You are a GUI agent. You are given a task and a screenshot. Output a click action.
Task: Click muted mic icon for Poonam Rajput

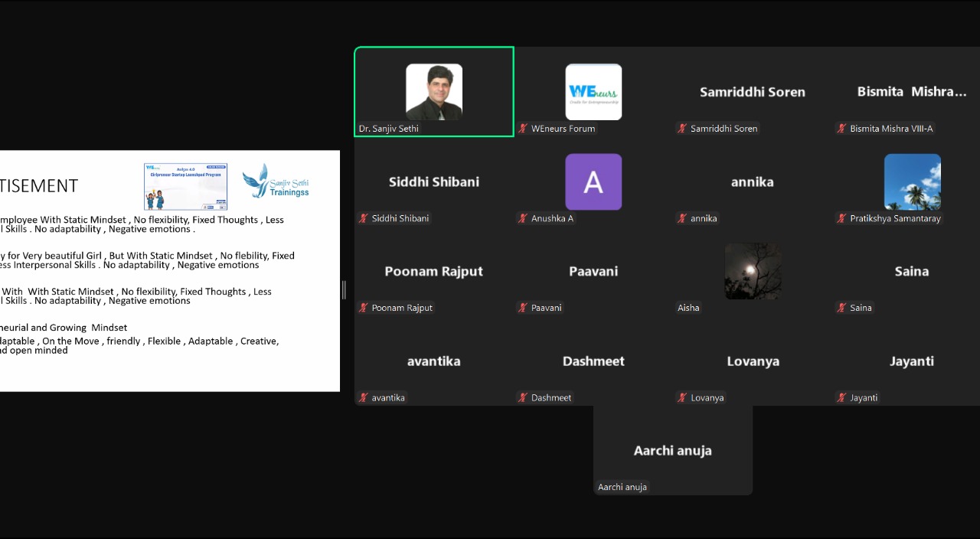[364, 308]
